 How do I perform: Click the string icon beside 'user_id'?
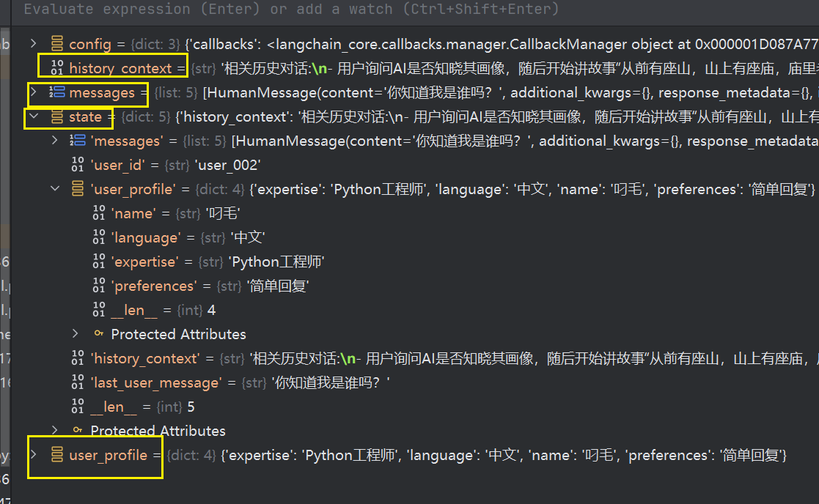click(x=77, y=165)
